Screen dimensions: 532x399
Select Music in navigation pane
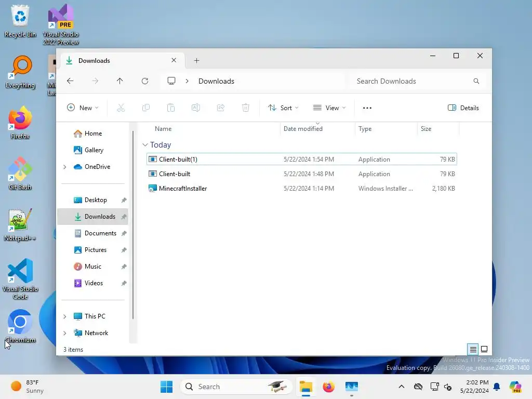click(92, 267)
